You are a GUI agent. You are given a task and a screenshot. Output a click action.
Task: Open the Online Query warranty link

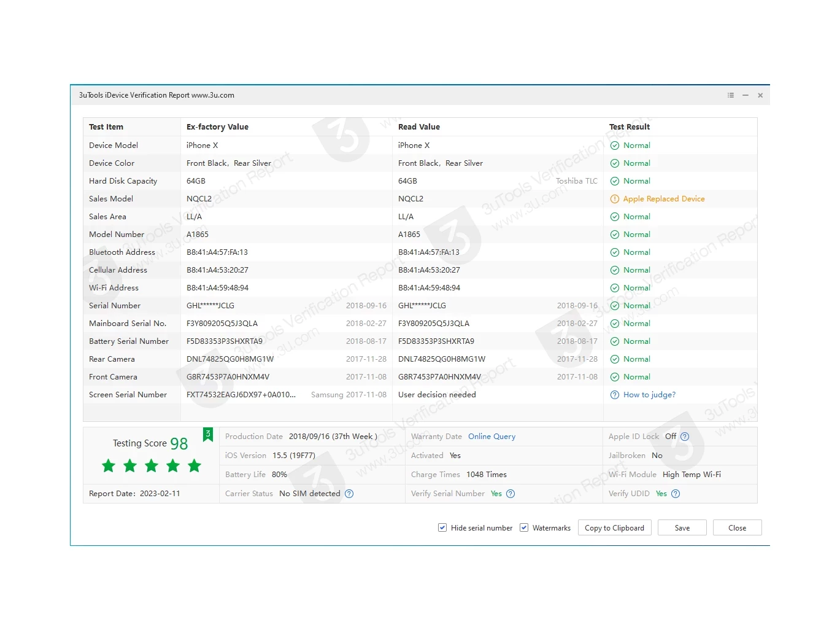point(491,437)
